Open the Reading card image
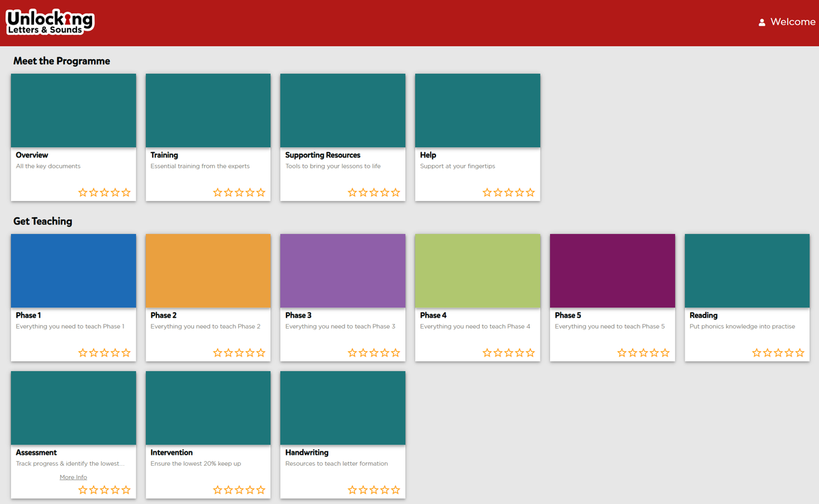Screen dimensions: 819x504 tap(747, 271)
